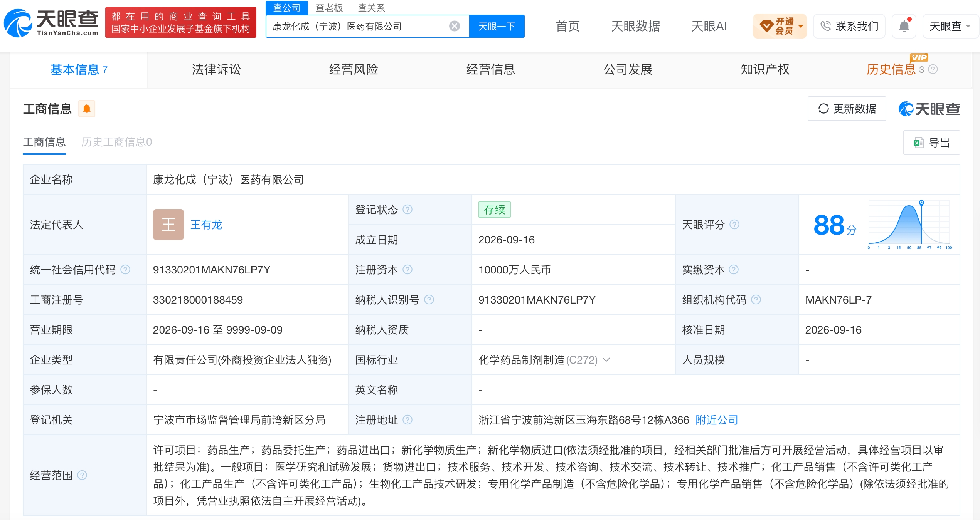Click help icon next to 历史信息
The image size is (980, 520).
point(933,69)
